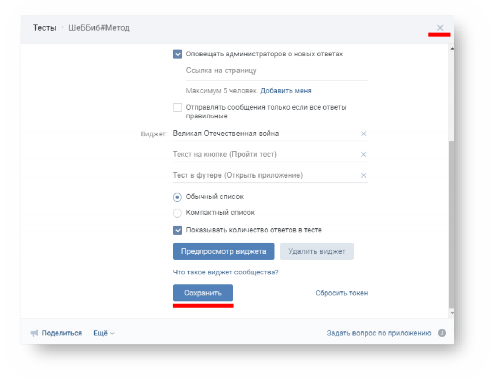Select 'Компактный список' radio button
The image size is (493, 384).
click(x=177, y=213)
